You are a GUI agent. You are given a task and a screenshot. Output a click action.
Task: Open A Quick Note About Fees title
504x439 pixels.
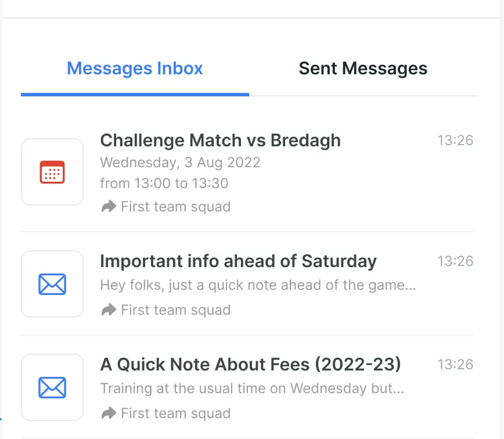250,365
